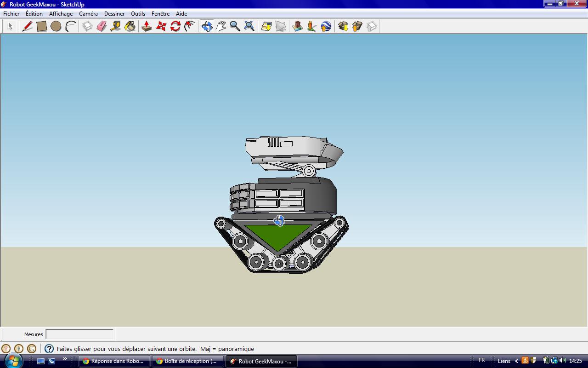Open the Outils menu
The image size is (588, 368).
tap(138, 14)
